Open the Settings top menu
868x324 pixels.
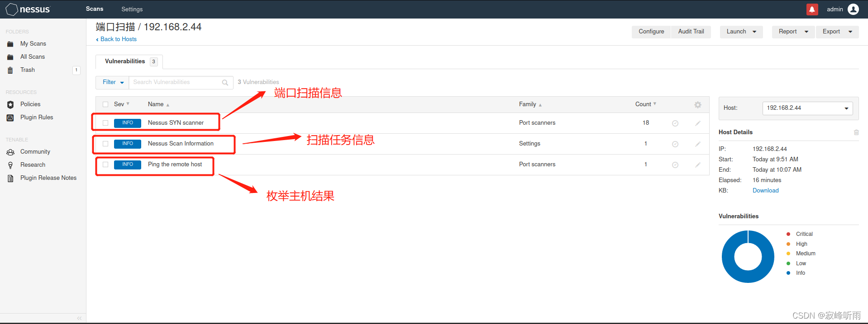click(132, 9)
